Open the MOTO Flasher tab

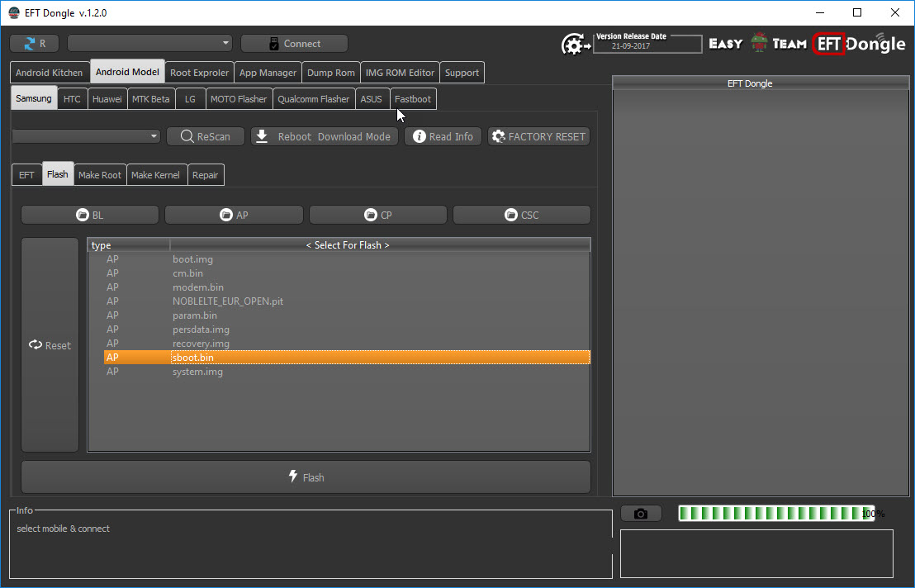coord(239,98)
